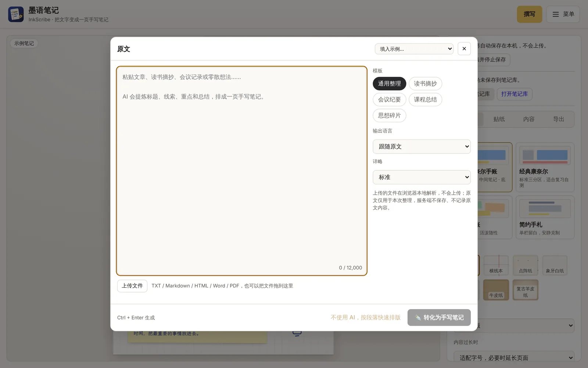Choose the 简约手札 layout card
The image size is (588, 368).
click(x=545, y=217)
